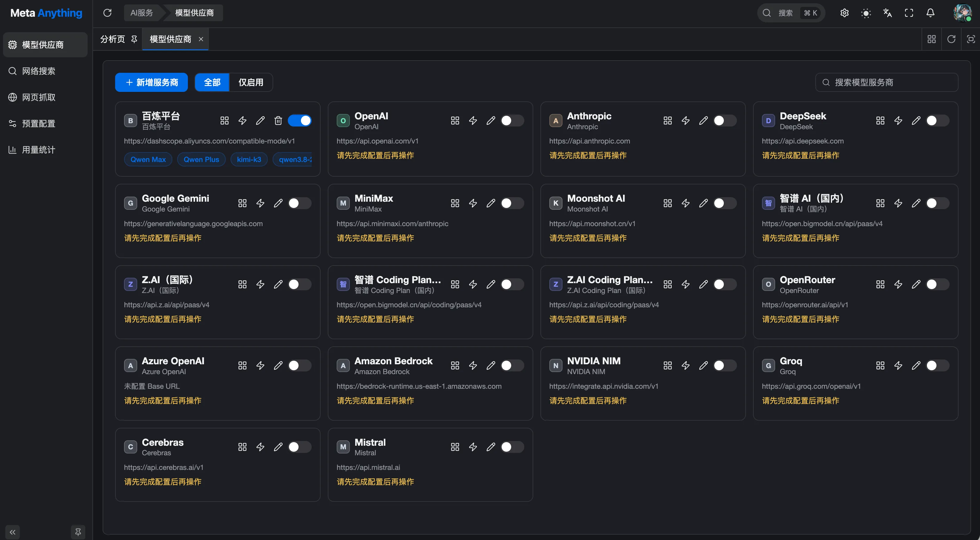Filter providers by 仅启用
The image size is (980, 540).
(251, 82)
